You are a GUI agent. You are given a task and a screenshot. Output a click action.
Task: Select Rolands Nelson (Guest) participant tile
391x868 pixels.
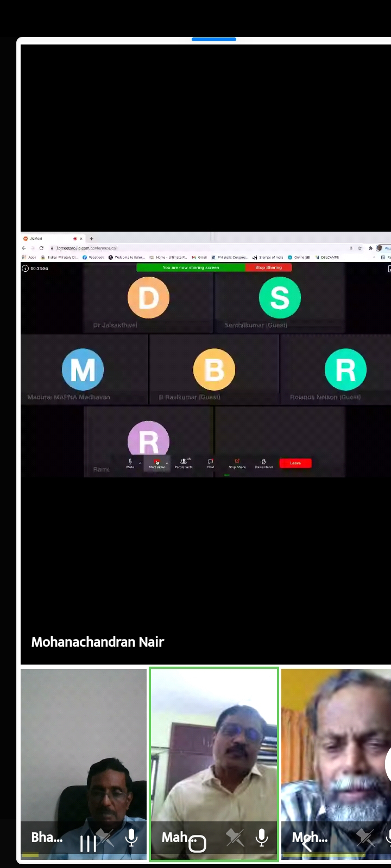coord(336,369)
